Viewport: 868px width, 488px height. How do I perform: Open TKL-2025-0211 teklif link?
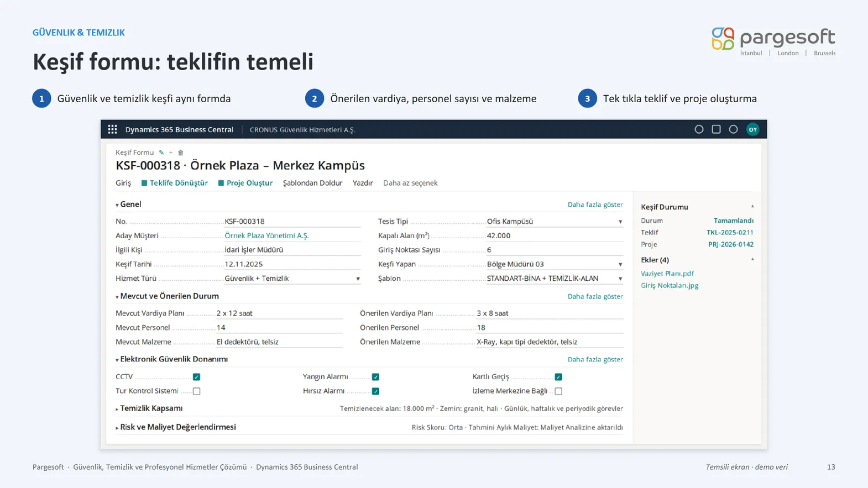730,233
